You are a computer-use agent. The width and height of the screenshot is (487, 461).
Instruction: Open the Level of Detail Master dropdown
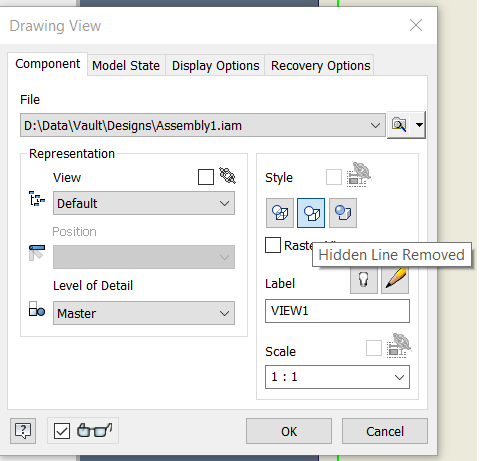[144, 313]
